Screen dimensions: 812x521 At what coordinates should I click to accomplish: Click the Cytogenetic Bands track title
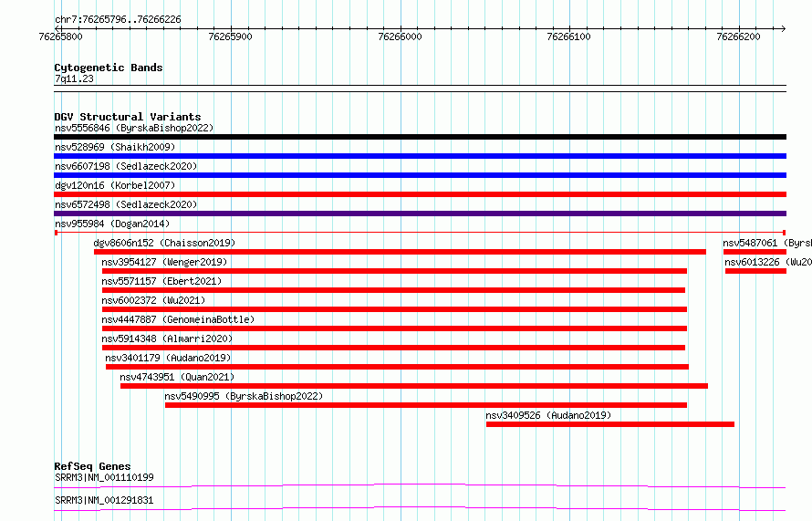(x=109, y=68)
